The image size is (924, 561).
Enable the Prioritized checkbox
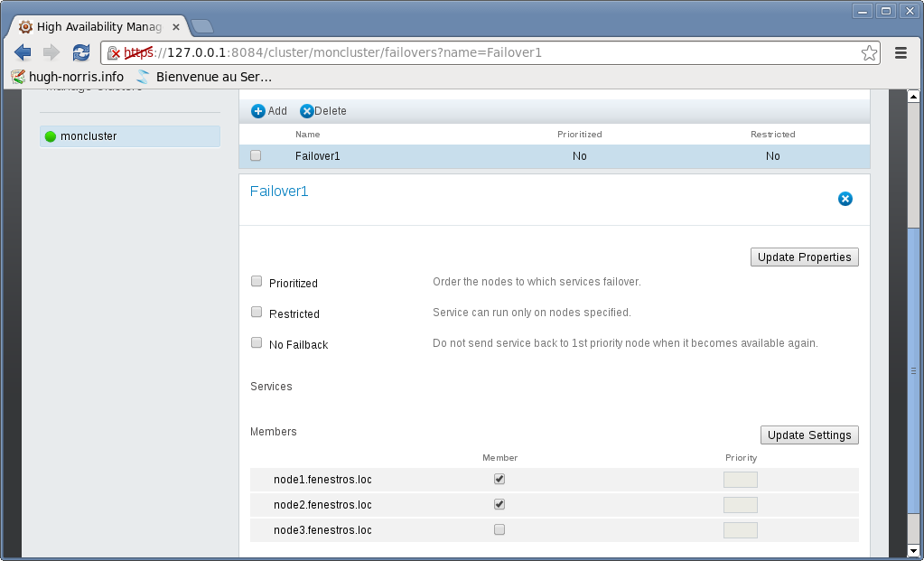[x=257, y=282]
